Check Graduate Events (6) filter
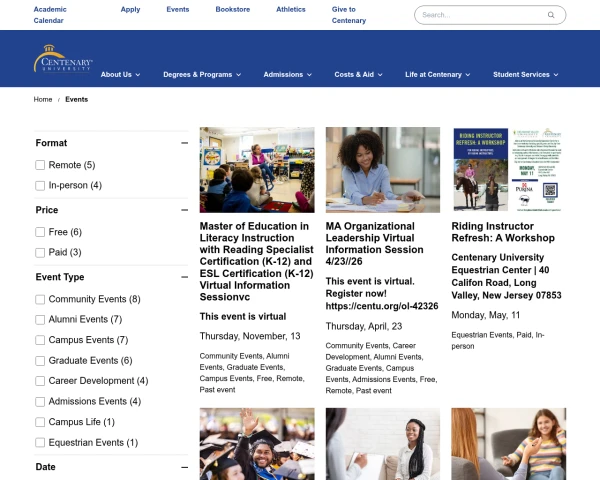600x480 pixels. pyautogui.click(x=40, y=361)
